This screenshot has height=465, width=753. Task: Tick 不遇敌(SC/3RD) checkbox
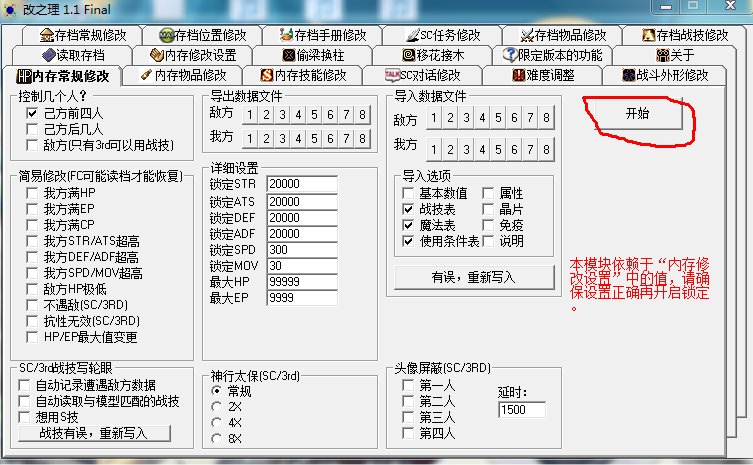32,305
